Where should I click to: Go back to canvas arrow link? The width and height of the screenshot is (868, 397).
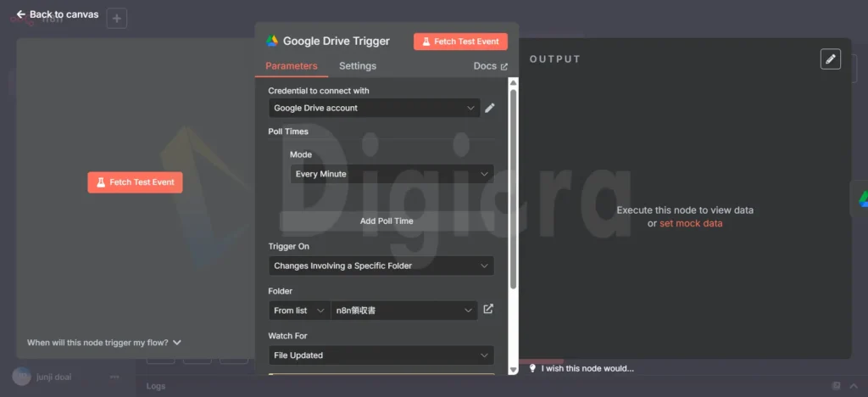58,14
